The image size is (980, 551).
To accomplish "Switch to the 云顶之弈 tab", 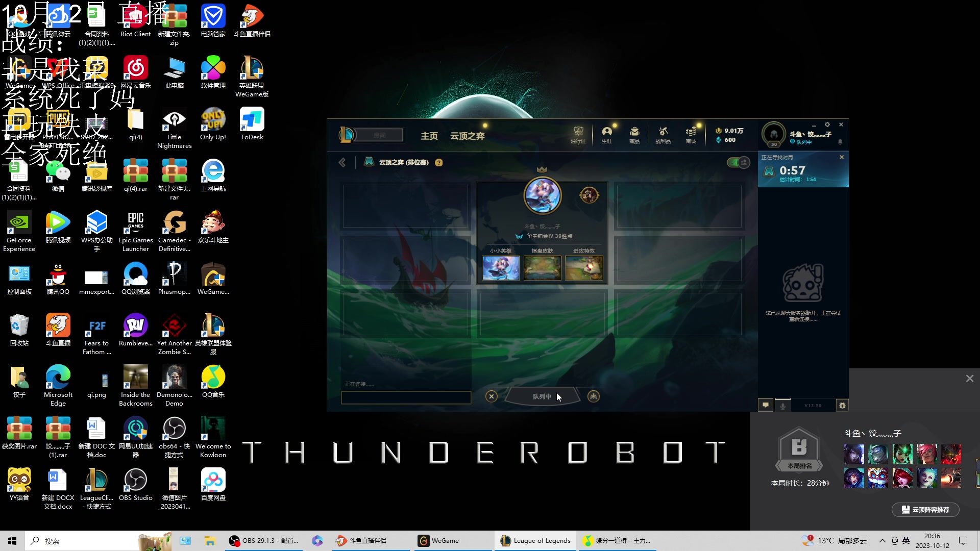I will pos(468,136).
